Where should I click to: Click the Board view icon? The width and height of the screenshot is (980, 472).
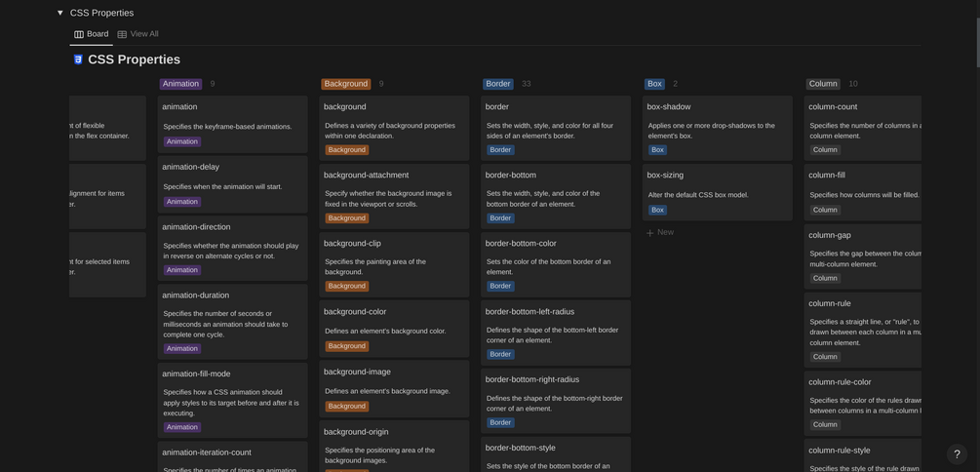tap(79, 34)
